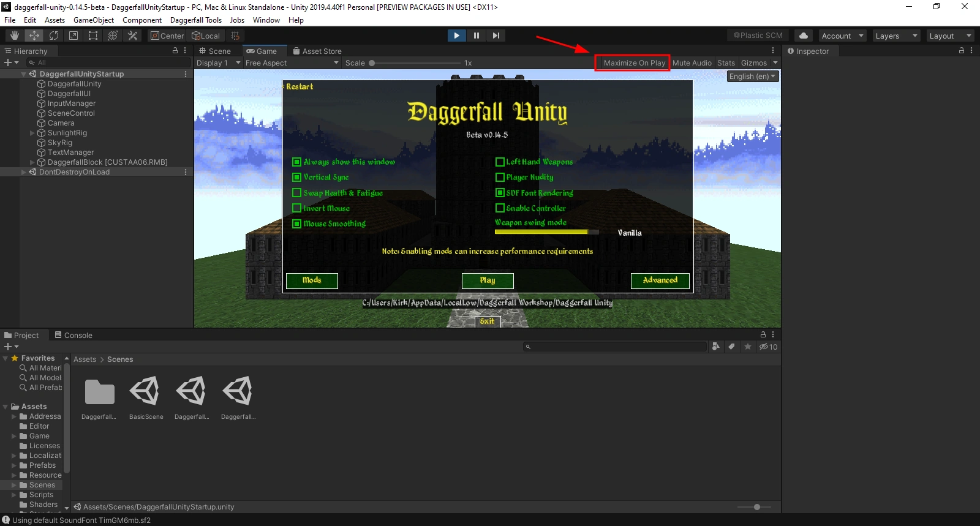This screenshot has width=980, height=526.
Task: Show favorites star filter in Project
Action: [748, 347]
